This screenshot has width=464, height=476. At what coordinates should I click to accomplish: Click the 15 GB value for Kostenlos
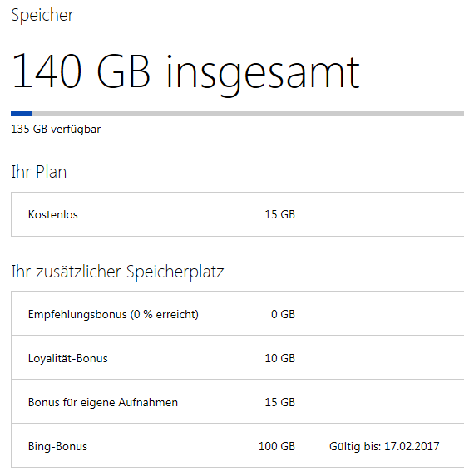(x=280, y=214)
